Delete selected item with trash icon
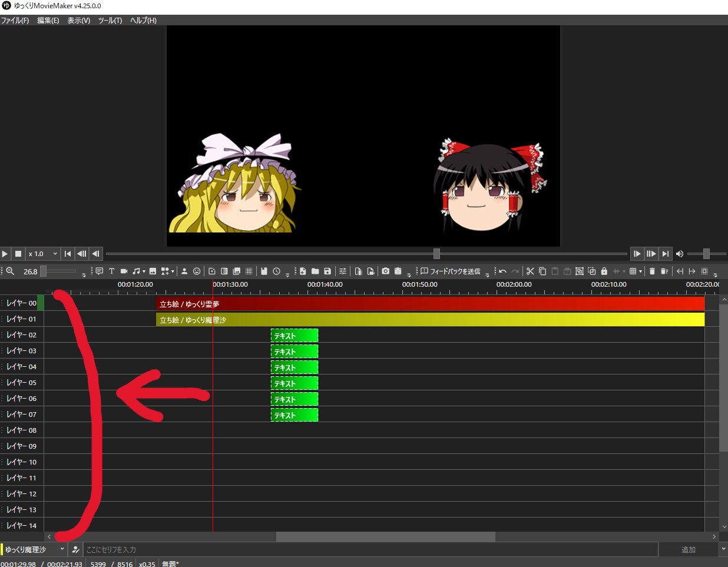Screen dimensions: 728x567 click(652, 271)
